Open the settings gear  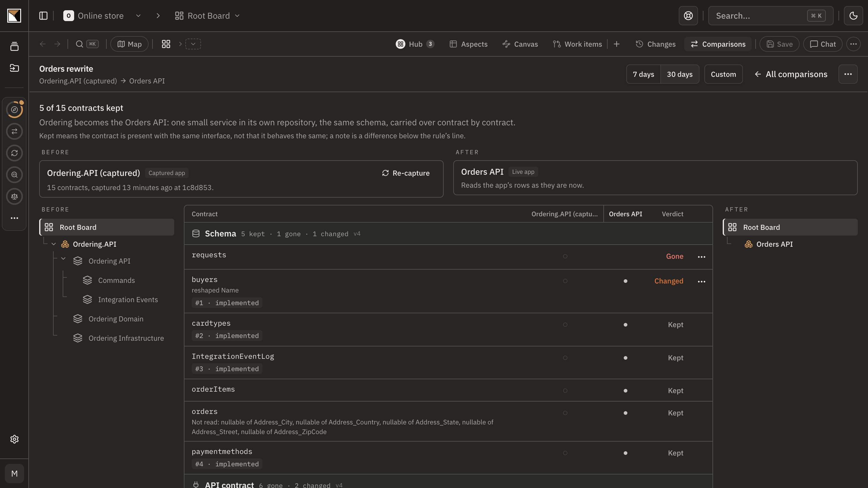14,439
